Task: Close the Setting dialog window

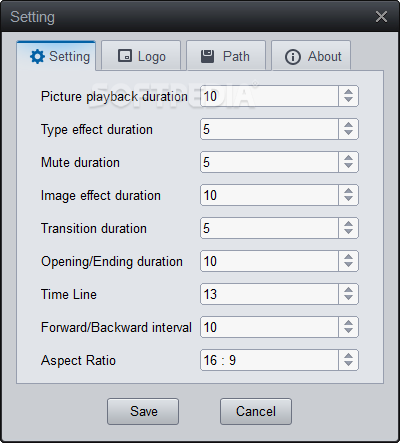Action: 381,17
